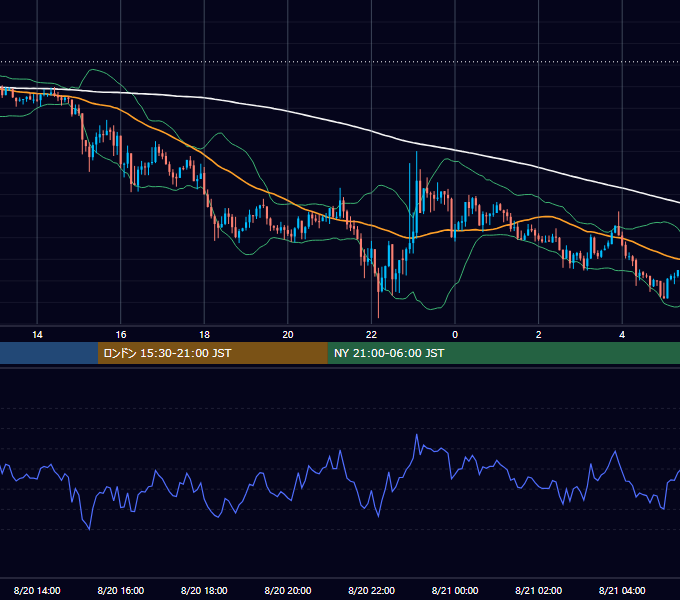The image size is (680, 600).
Task: Click the 22 hour label on chart axis
Action: pos(371,335)
